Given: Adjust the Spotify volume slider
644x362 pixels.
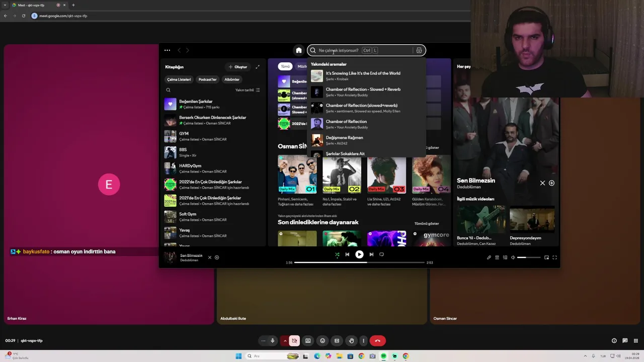Looking at the screenshot, I should [528, 257].
